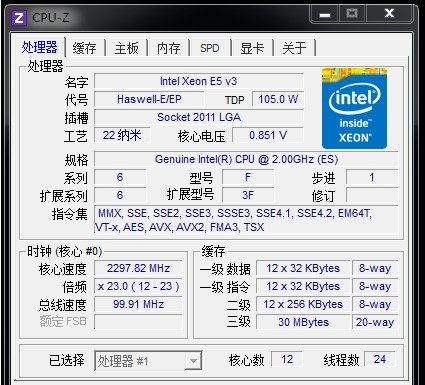The image size is (425, 385).
Task: Click the disabled maximize button in the title bar
Action: coord(352,14)
